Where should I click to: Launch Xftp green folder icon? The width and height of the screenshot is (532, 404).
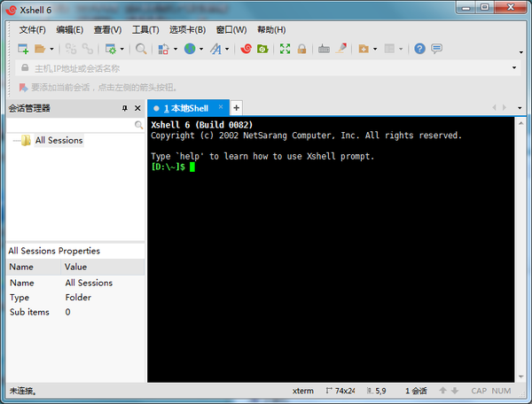[x=262, y=49]
